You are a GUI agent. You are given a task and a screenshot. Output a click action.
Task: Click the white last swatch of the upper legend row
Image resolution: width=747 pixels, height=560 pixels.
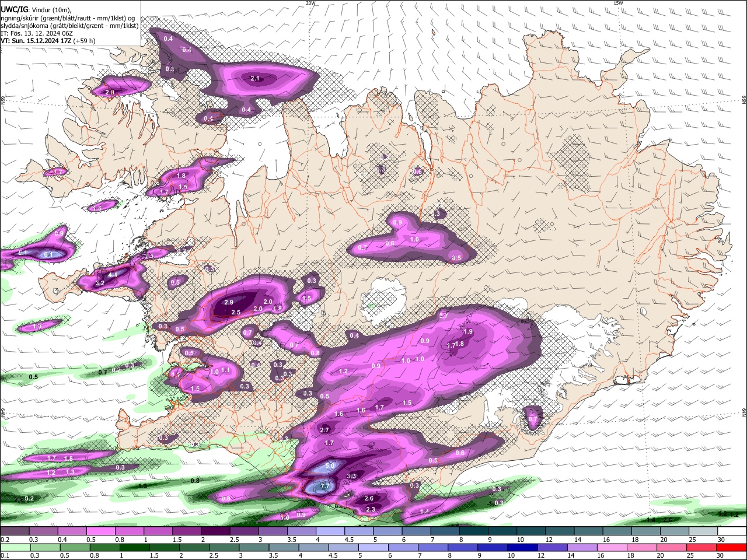[732, 531]
